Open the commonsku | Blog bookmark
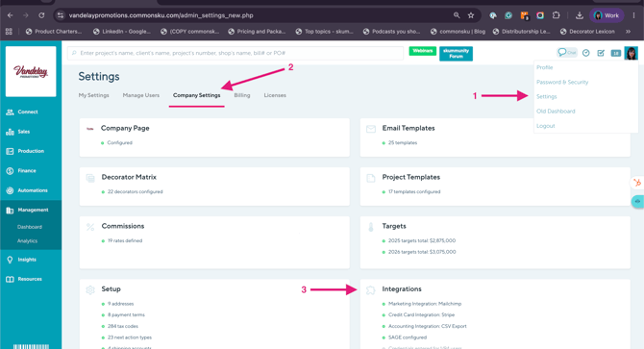 click(x=458, y=31)
